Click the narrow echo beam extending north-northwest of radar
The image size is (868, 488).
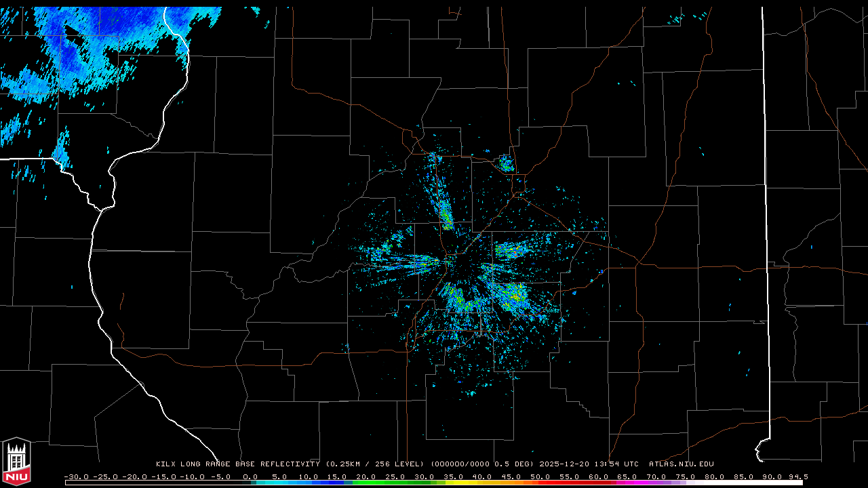pyautogui.click(x=444, y=210)
